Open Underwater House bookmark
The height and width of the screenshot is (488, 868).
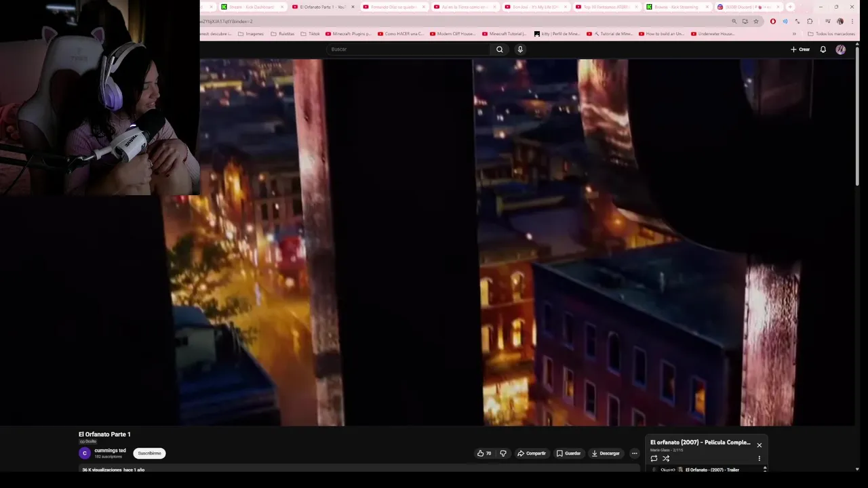click(x=714, y=34)
